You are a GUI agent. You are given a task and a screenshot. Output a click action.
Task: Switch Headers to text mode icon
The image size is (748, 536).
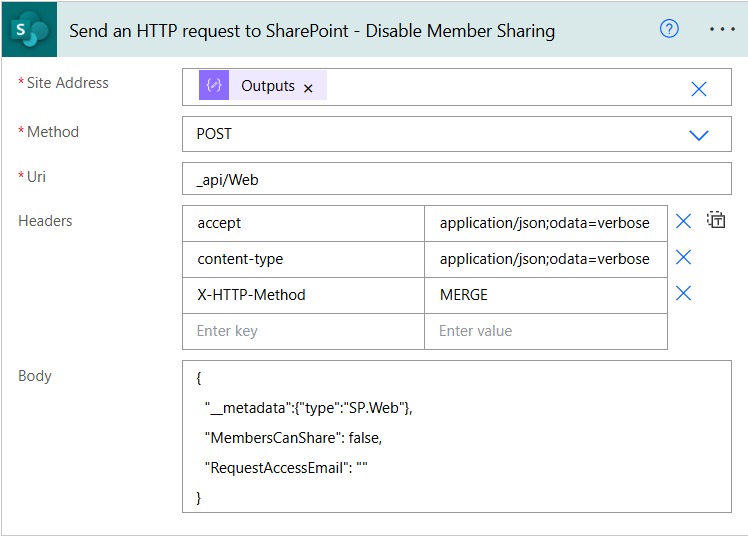[716, 220]
